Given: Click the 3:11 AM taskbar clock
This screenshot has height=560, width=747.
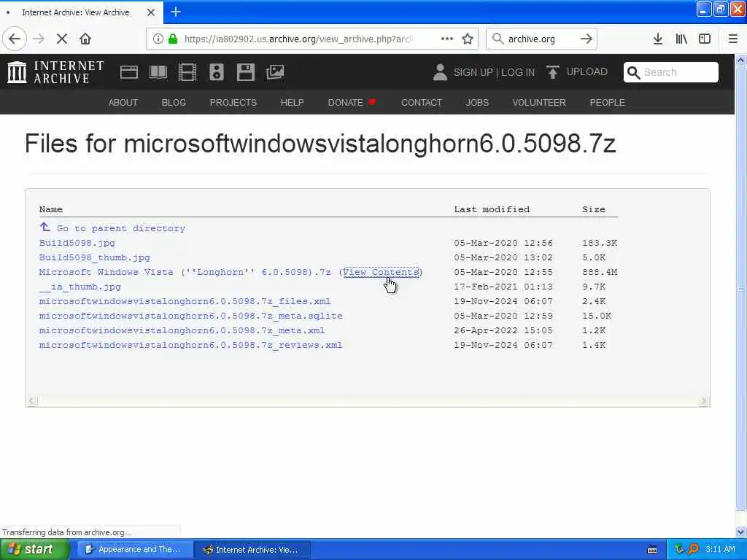Looking at the screenshot, I should (720, 550).
